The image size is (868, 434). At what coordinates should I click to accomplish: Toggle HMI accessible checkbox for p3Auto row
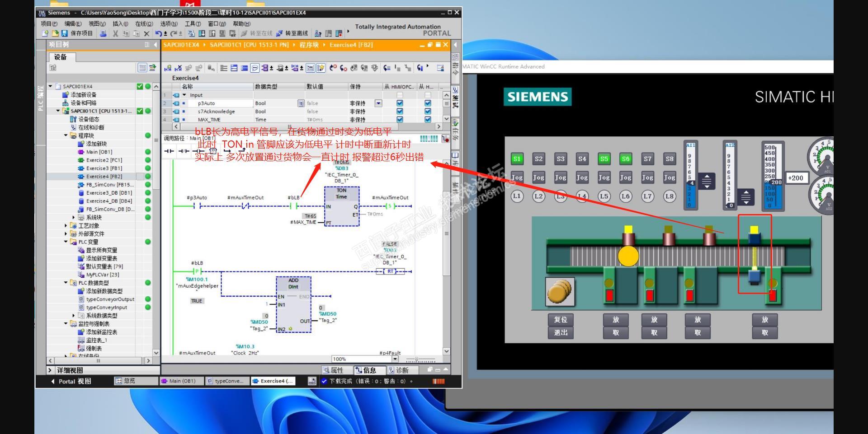pos(400,103)
